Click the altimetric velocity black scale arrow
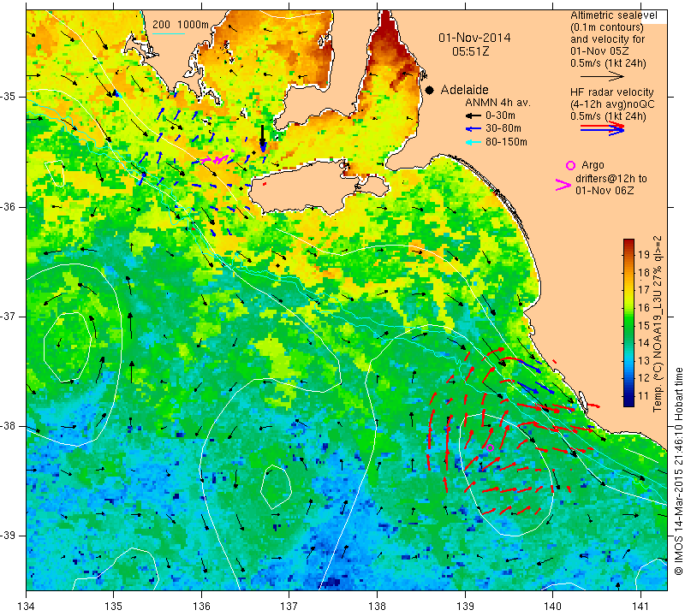685x616 pixels. (603, 76)
